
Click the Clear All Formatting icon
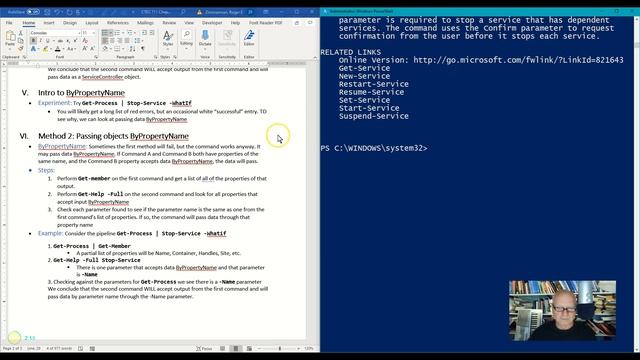[x=85, y=41]
